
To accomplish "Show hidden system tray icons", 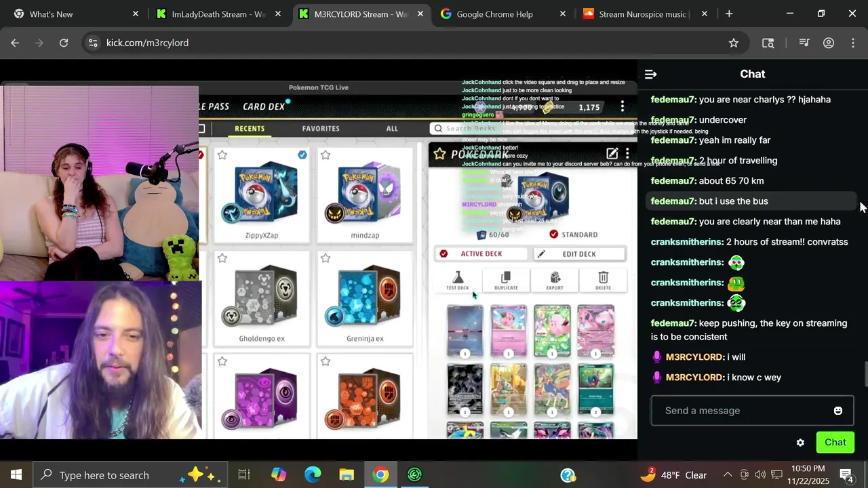I will 728,475.
